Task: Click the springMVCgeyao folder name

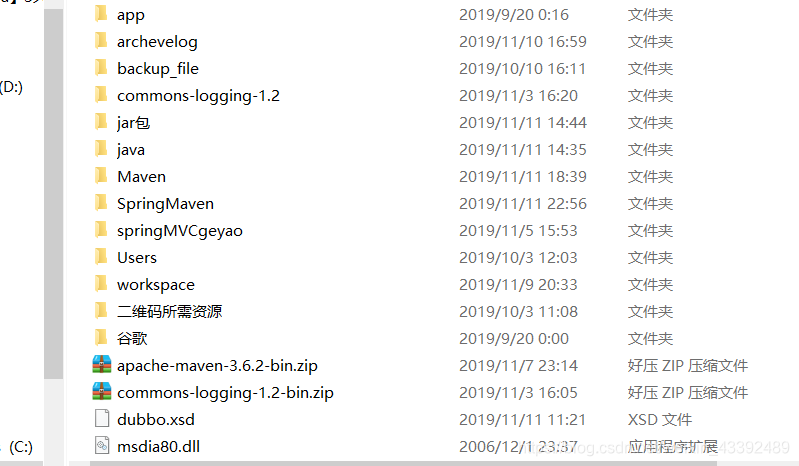Action: coord(180,231)
